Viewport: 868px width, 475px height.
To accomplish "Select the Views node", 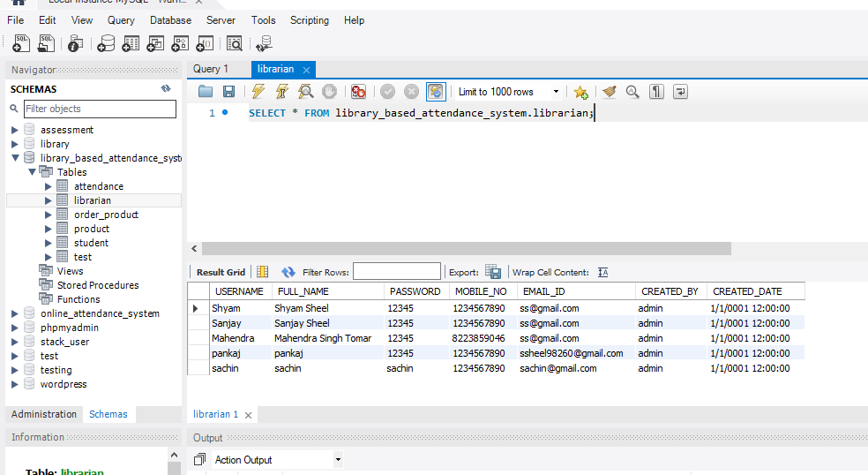I will coord(70,271).
